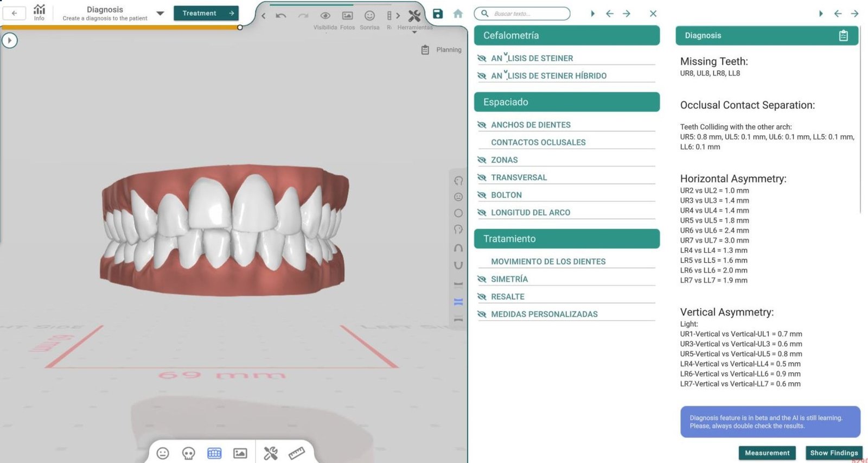Click the undo arrow icon
This screenshot has width=868, height=463.
click(280, 16)
